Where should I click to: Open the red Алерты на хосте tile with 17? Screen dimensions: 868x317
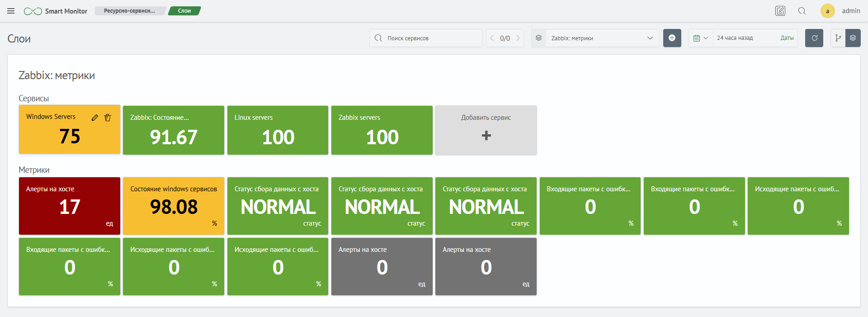click(x=70, y=206)
